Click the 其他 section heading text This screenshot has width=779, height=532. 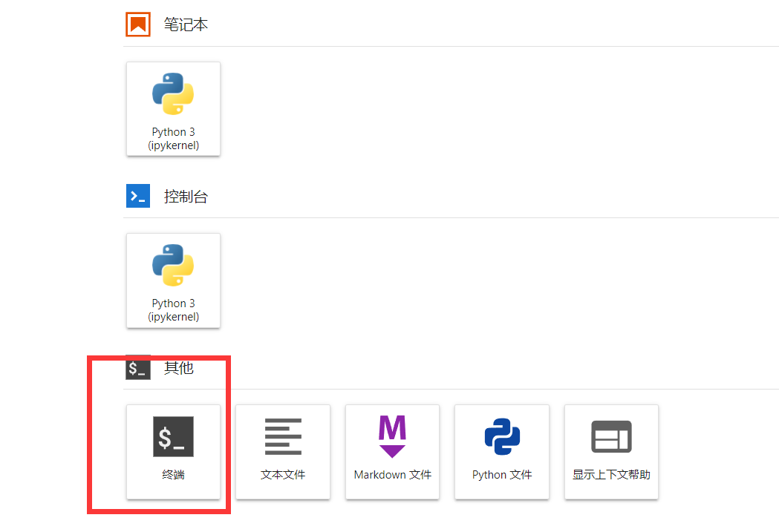tap(178, 368)
